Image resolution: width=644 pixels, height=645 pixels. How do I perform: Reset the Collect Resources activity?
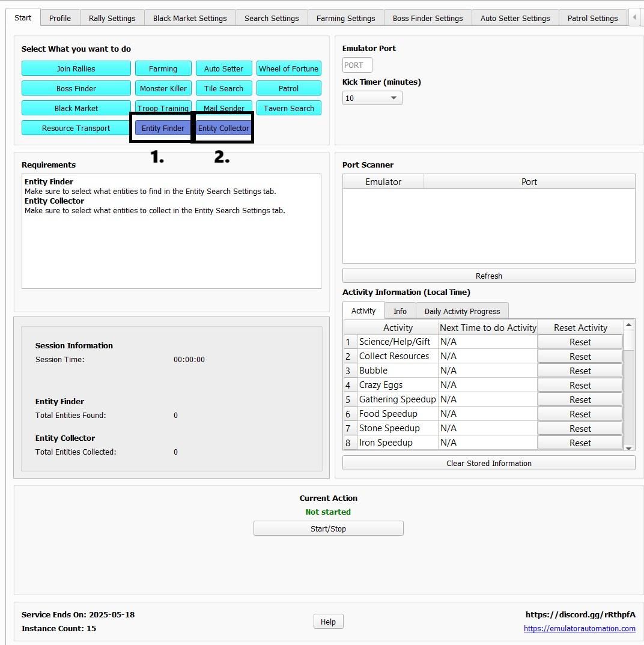[x=580, y=356]
